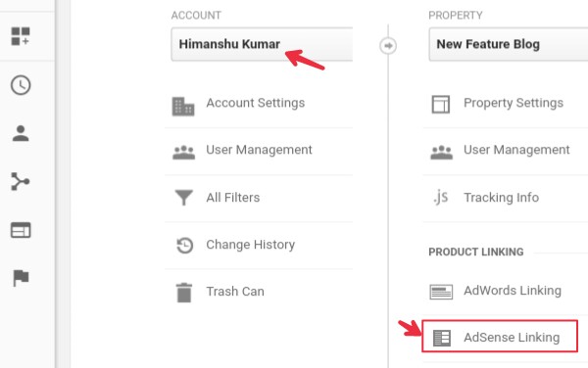Click the AdSense Linking table icon
Screen dimensions: 588x368
coord(442,338)
